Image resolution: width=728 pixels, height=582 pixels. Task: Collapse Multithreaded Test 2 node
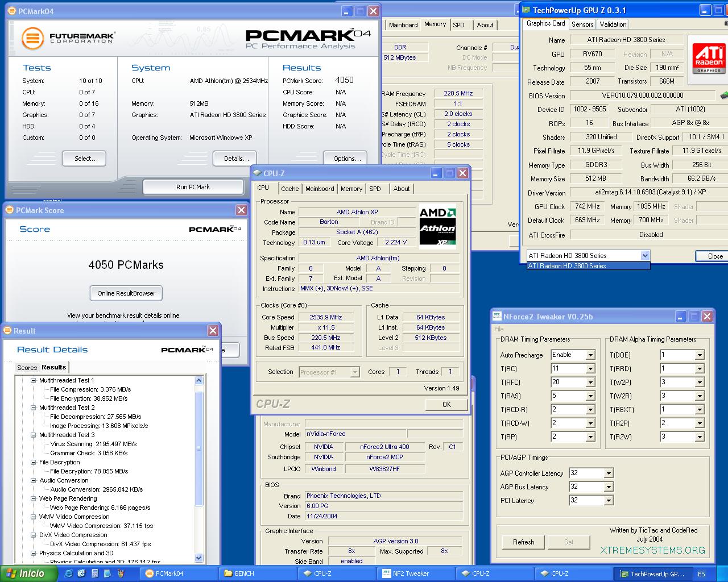(33, 408)
